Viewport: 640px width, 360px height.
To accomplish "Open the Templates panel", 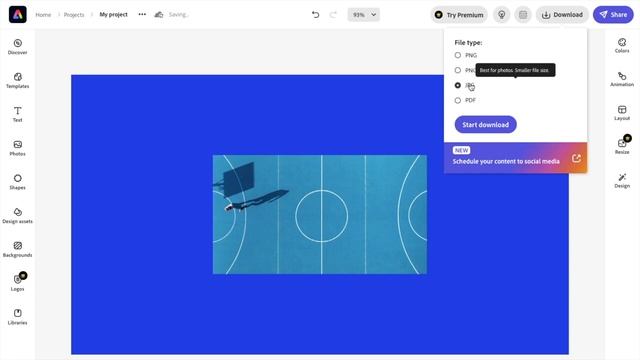I will pyautogui.click(x=18, y=80).
